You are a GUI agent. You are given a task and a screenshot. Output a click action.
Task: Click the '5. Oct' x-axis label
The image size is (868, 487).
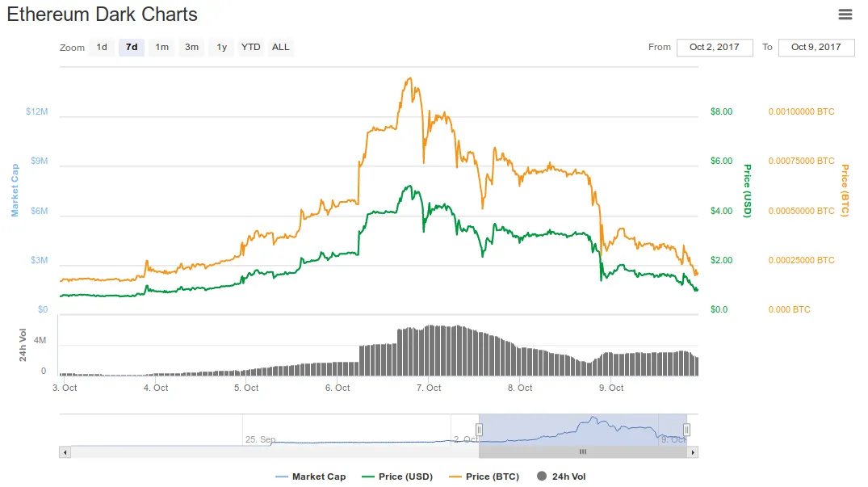(x=246, y=388)
